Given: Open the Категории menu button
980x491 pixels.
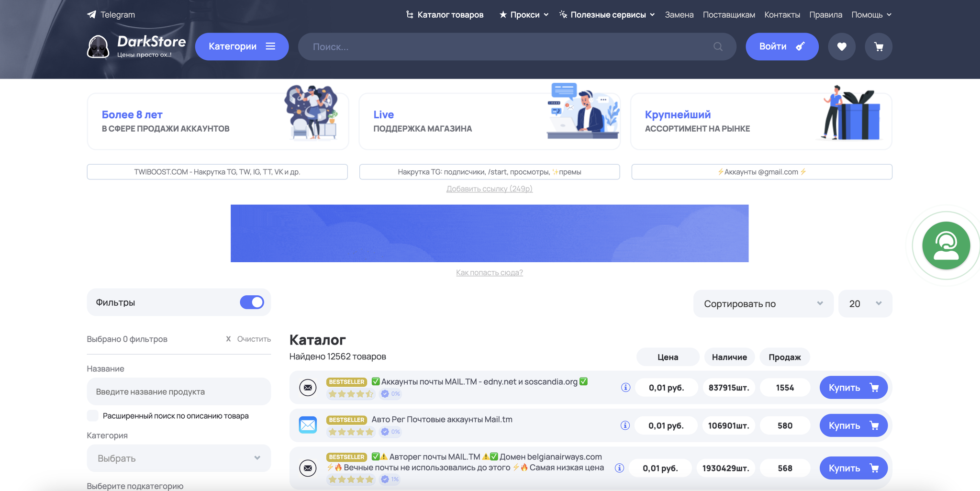Looking at the screenshot, I should 242,46.
